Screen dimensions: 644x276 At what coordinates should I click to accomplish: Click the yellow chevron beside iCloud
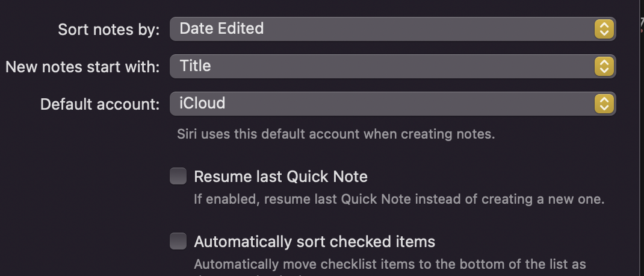coord(604,104)
